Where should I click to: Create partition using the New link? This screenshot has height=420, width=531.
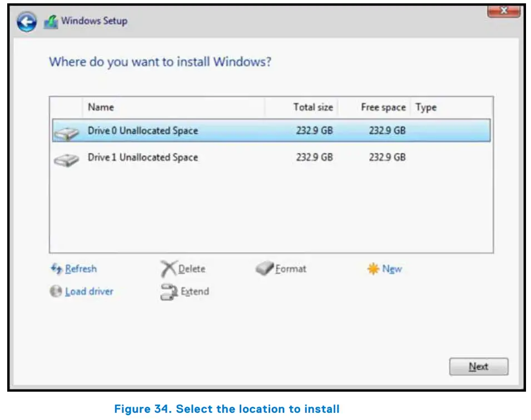(394, 268)
